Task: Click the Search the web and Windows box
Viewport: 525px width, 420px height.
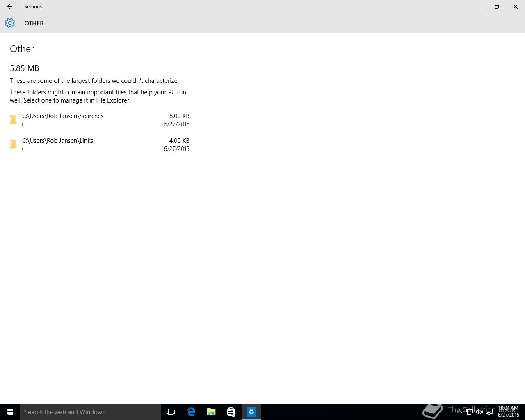Action: pyautogui.click(x=90, y=412)
